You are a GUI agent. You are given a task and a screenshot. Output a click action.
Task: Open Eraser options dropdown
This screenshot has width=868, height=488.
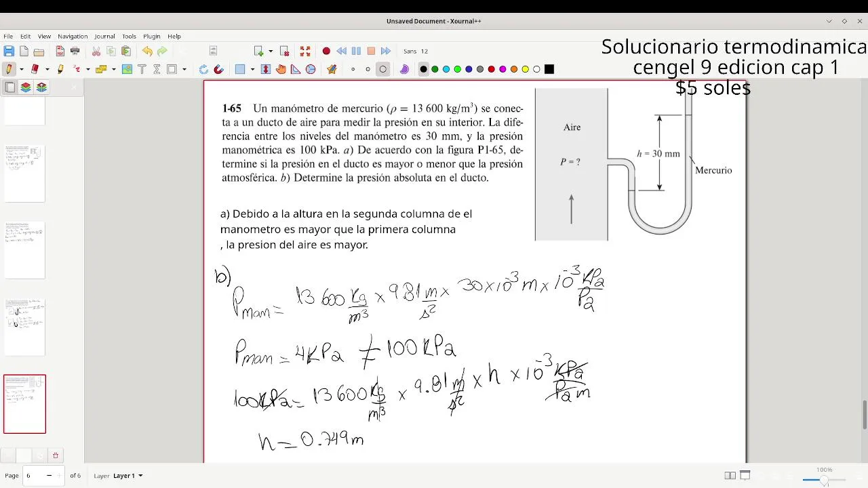tap(47, 69)
